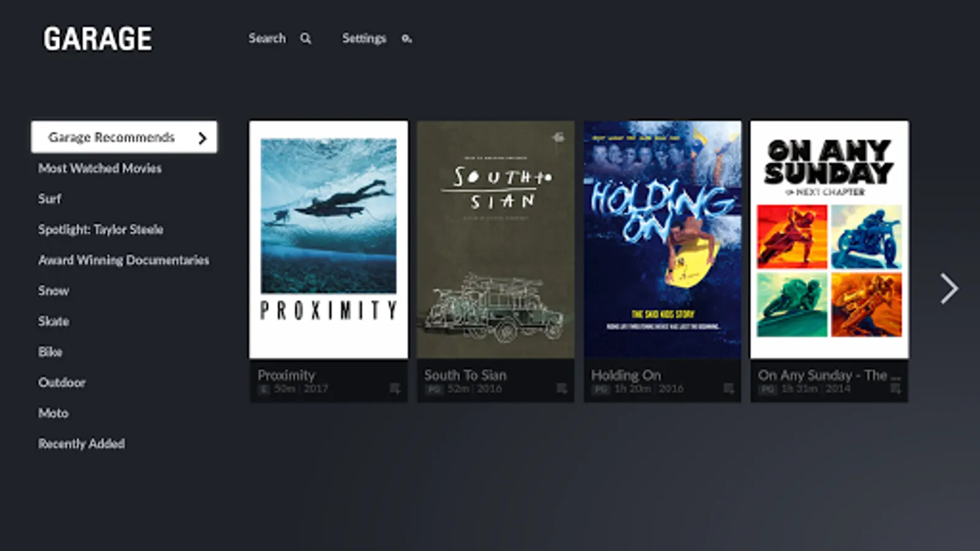Add South To Sian to watchlist icon

562,389
